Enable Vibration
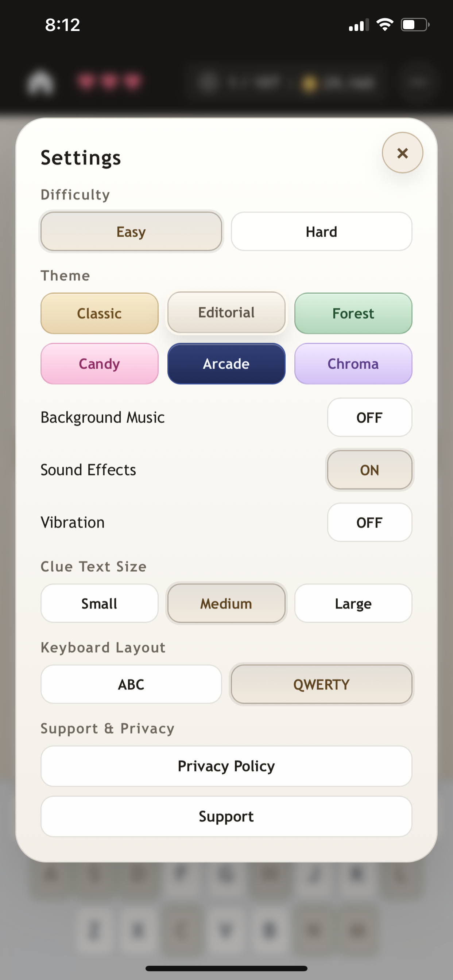This screenshot has width=453, height=980. [369, 522]
